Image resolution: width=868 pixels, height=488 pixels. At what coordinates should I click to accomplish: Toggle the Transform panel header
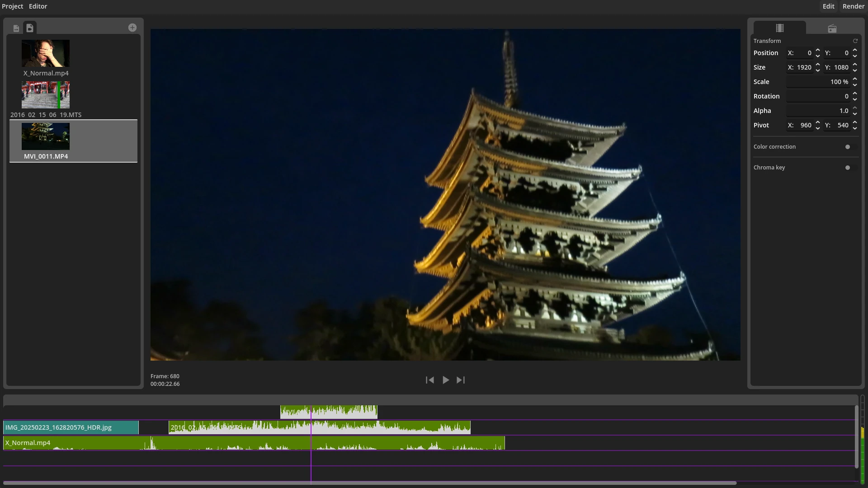(767, 41)
